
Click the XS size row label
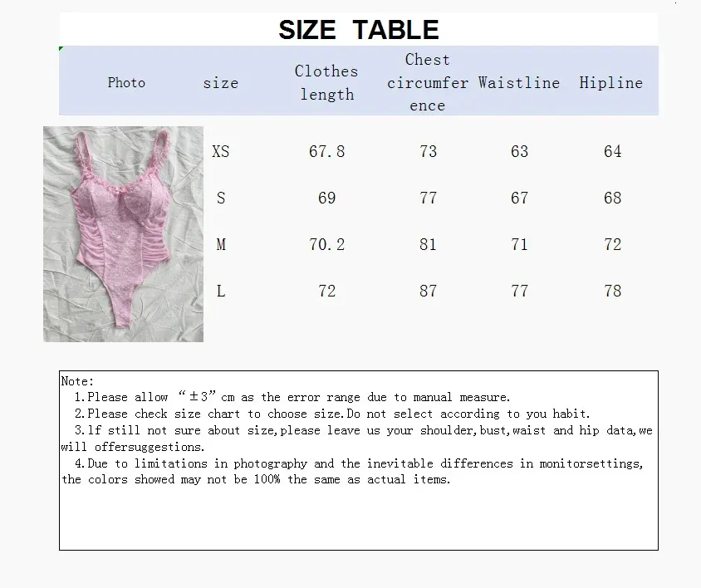(x=221, y=151)
